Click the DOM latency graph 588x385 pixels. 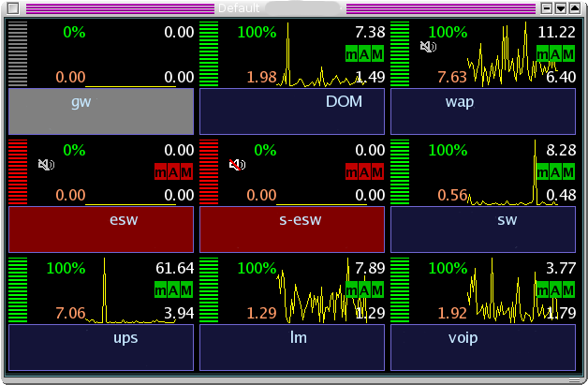pos(321,54)
